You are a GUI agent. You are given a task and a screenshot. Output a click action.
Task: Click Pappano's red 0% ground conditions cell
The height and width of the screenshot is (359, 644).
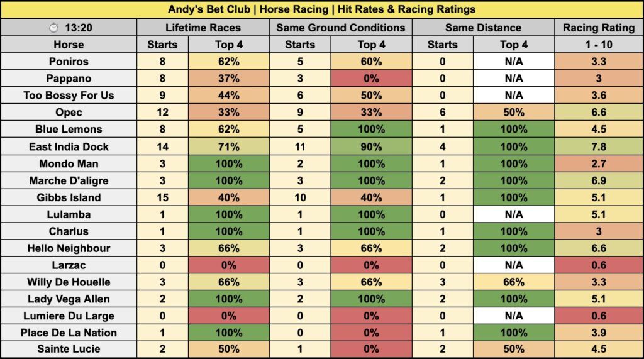371,79
